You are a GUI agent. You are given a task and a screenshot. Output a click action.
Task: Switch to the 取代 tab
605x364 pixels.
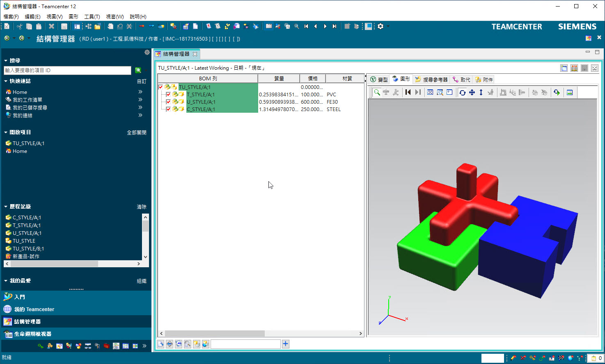pyautogui.click(x=462, y=80)
